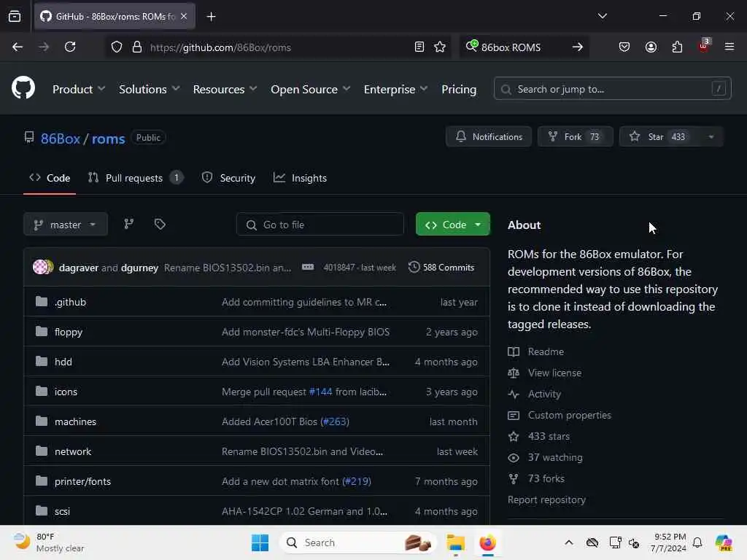This screenshot has height=560, width=747.
Task: Open recent browsing tab list icon
Action: pos(15,16)
